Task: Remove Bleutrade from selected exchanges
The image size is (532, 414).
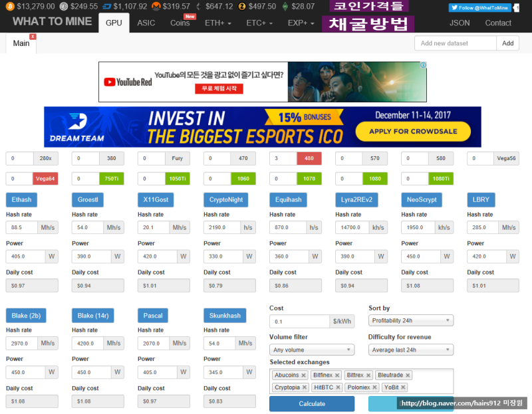Action: coord(408,375)
